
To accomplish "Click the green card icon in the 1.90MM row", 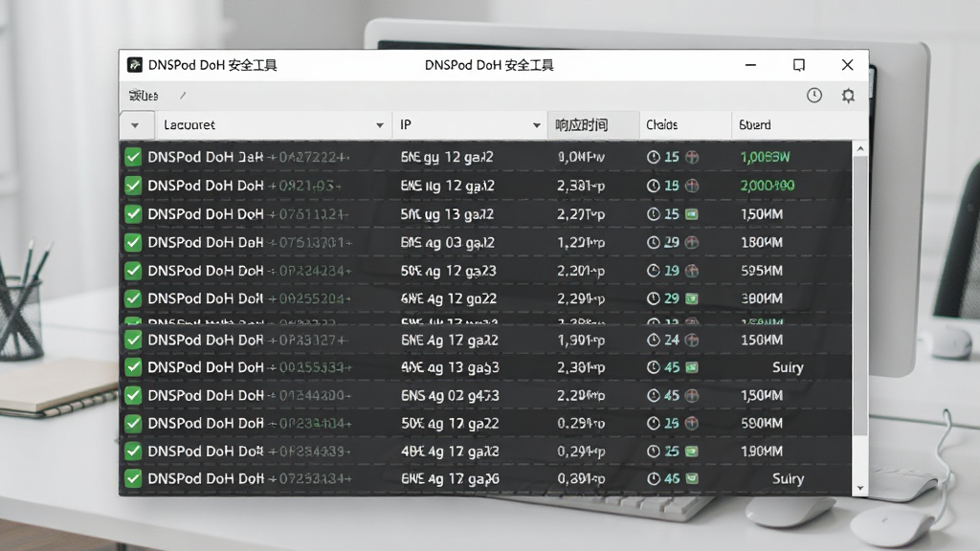I will 692,452.
